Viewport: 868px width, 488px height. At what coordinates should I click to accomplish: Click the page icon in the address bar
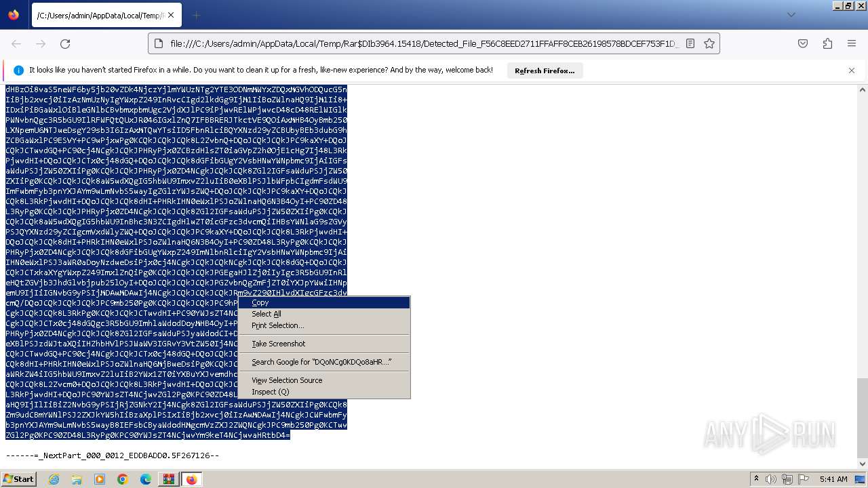point(159,43)
